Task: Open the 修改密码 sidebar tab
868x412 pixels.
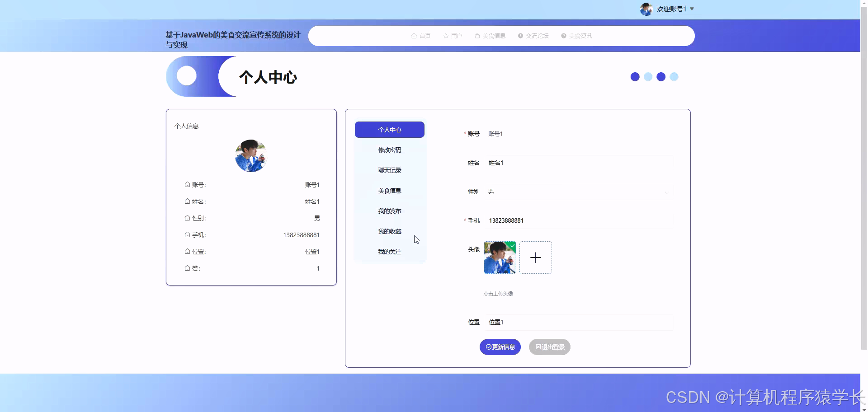Action: pyautogui.click(x=390, y=150)
